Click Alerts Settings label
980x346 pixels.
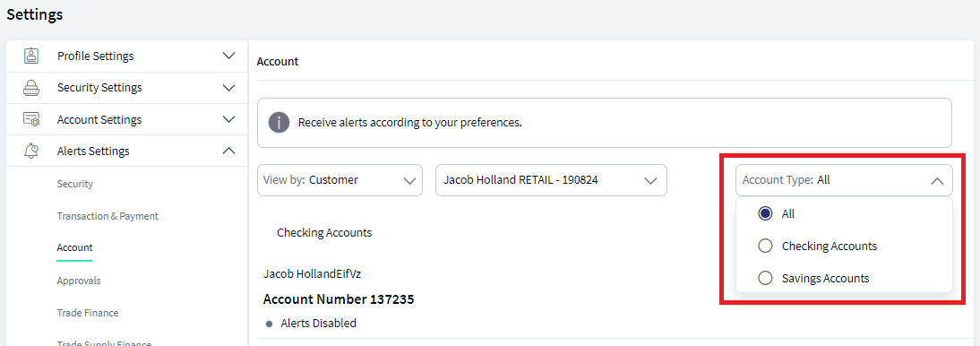pos(93,151)
